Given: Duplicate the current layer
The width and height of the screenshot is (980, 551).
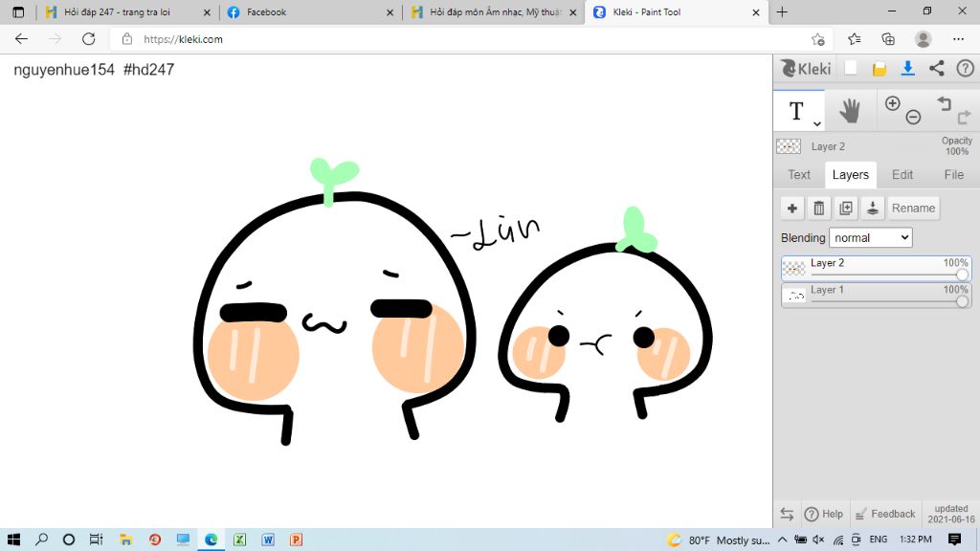Looking at the screenshot, I should tap(846, 208).
